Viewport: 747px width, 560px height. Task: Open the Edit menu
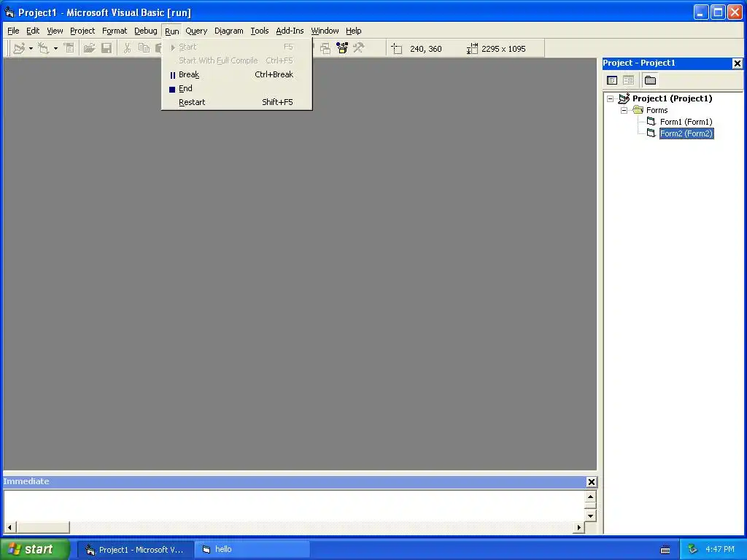(33, 31)
